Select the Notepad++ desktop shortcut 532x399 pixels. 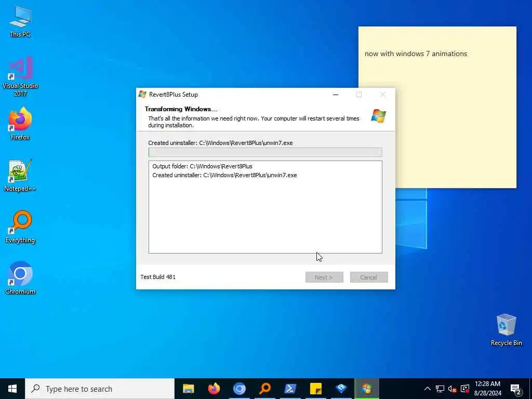point(20,176)
